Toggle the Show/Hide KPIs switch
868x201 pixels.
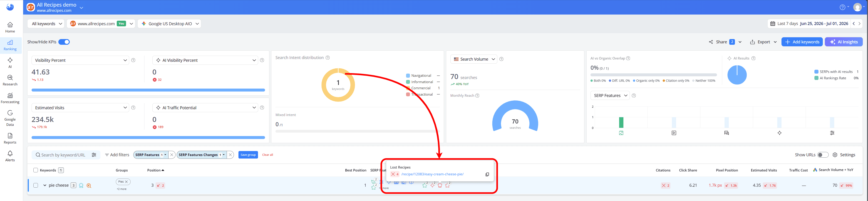pyautogui.click(x=64, y=42)
